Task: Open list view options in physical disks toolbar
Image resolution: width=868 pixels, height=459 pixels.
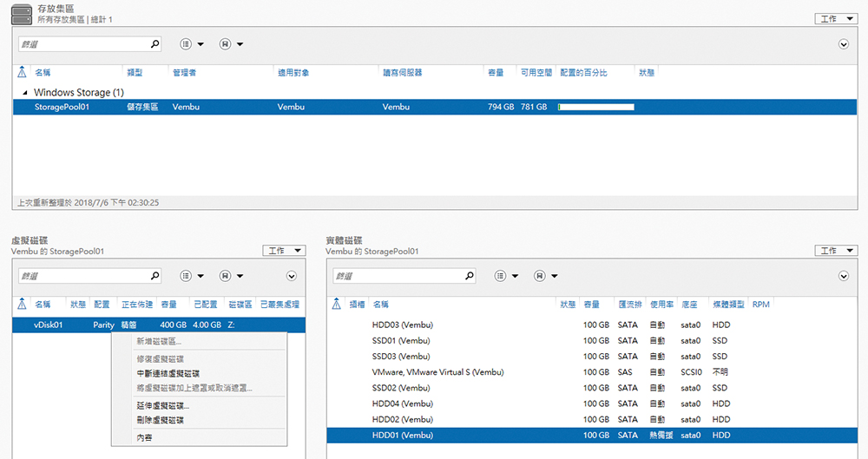Action: coord(501,276)
